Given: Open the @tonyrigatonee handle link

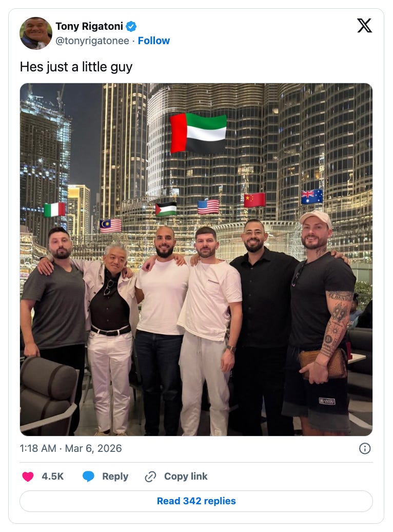Looking at the screenshot, I should tap(92, 41).
